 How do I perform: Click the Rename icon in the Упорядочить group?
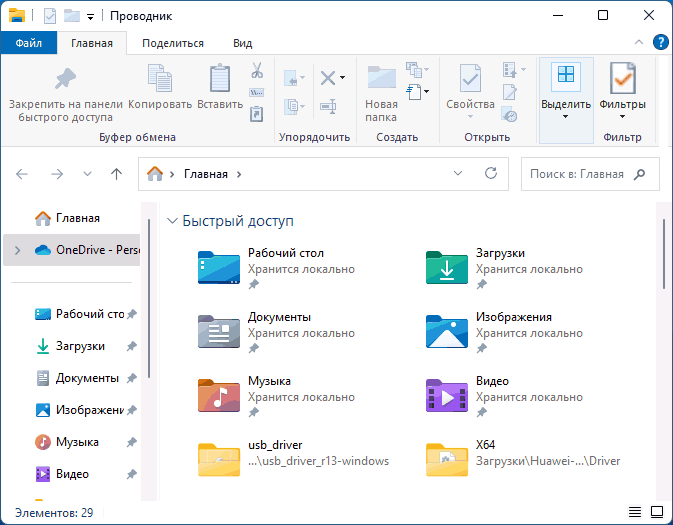point(328,106)
